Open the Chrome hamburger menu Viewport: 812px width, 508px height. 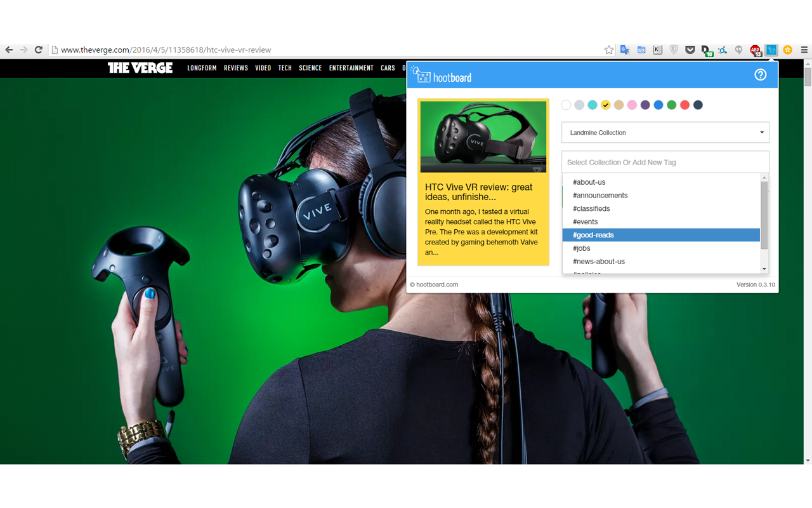coord(804,50)
